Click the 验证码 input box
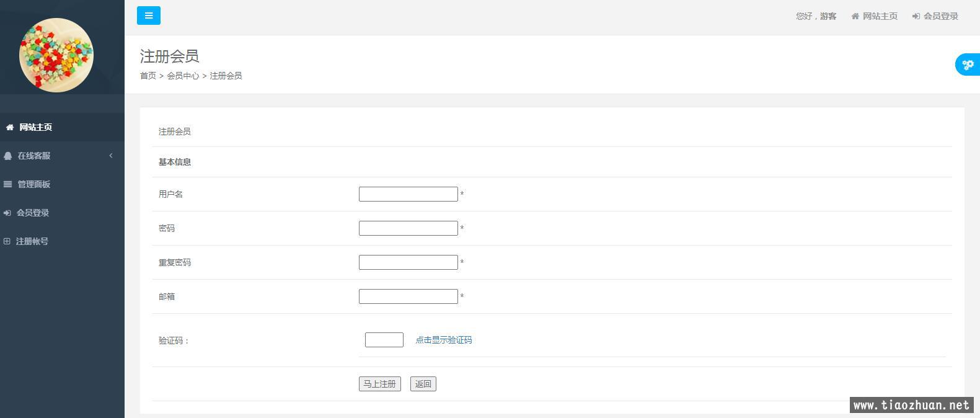 pyautogui.click(x=384, y=340)
